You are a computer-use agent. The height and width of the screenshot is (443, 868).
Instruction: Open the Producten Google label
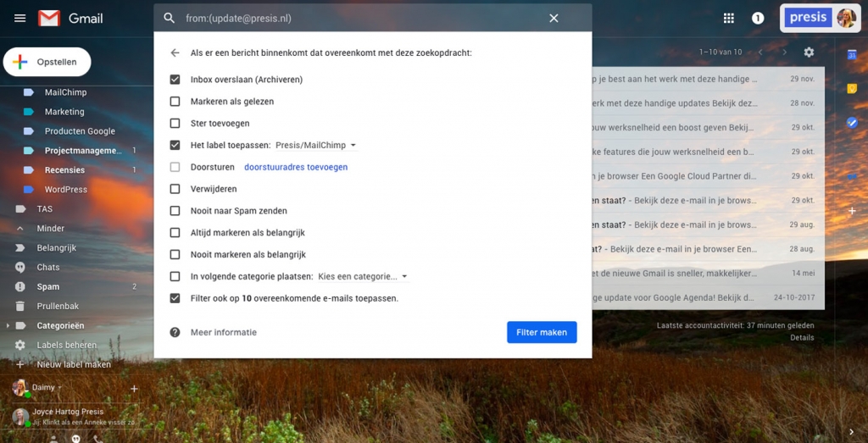coord(80,131)
